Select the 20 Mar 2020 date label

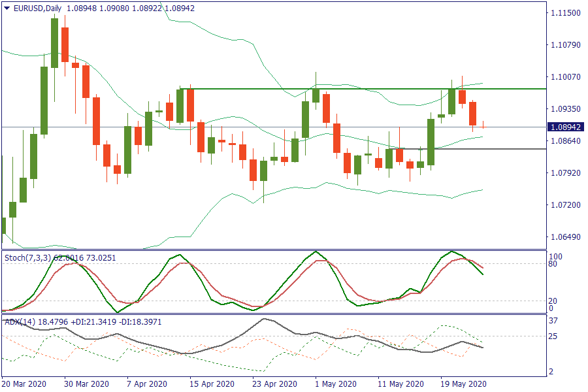[24, 384]
